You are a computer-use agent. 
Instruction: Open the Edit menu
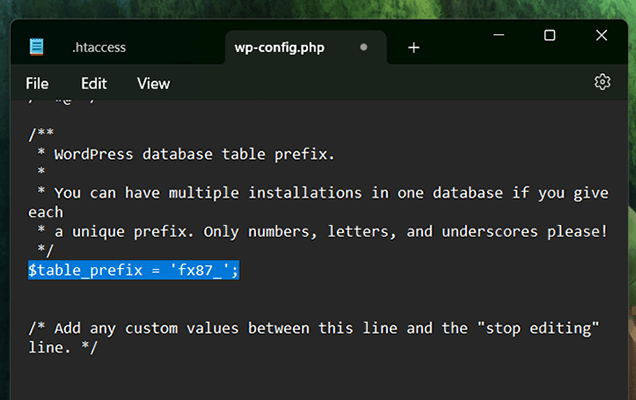[94, 83]
